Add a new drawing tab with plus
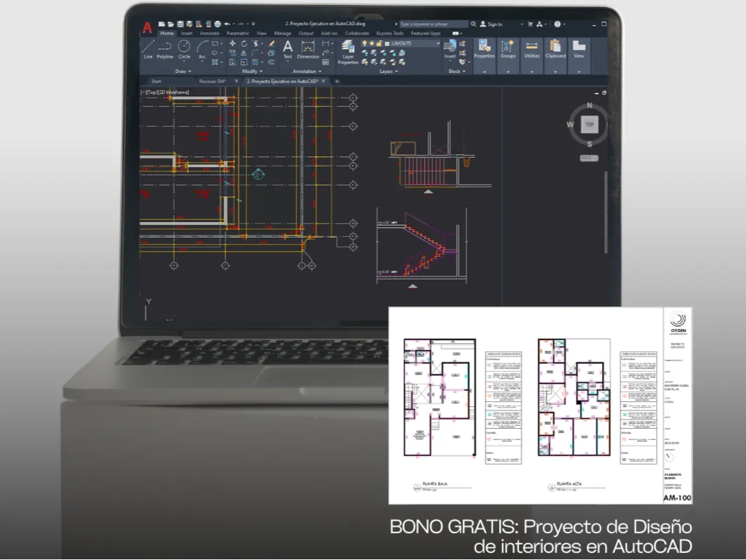Viewport: 746px width, 560px height. (x=337, y=81)
